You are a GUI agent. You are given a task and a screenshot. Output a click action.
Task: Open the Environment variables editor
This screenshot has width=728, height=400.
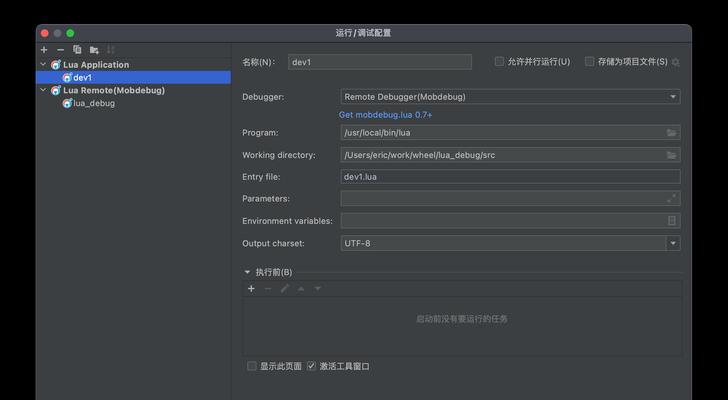671,221
